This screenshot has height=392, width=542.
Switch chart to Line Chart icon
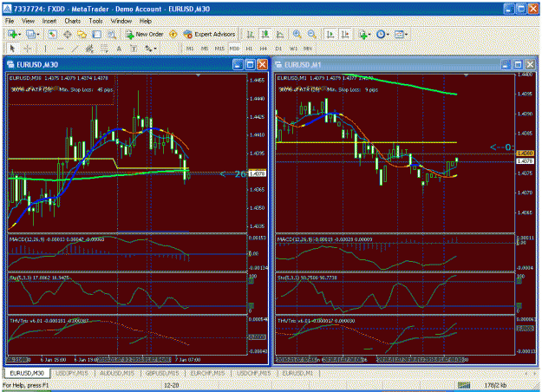click(x=280, y=34)
